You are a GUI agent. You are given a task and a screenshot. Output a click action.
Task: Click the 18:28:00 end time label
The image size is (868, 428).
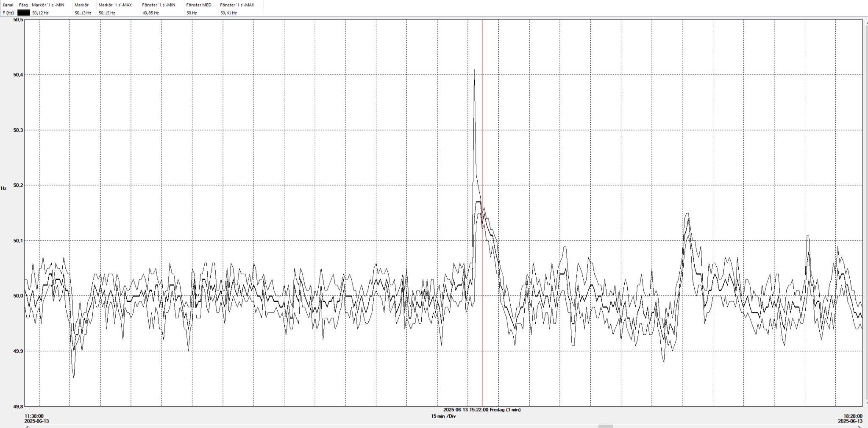[853, 416]
